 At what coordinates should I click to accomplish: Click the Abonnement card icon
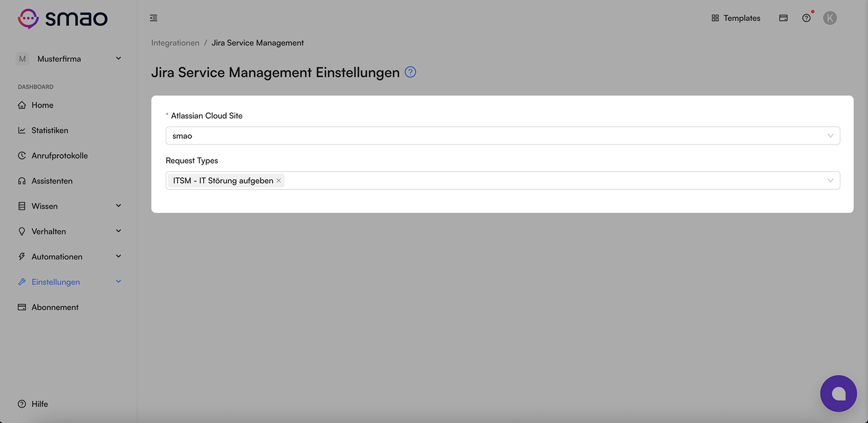click(x=22, y=307)
